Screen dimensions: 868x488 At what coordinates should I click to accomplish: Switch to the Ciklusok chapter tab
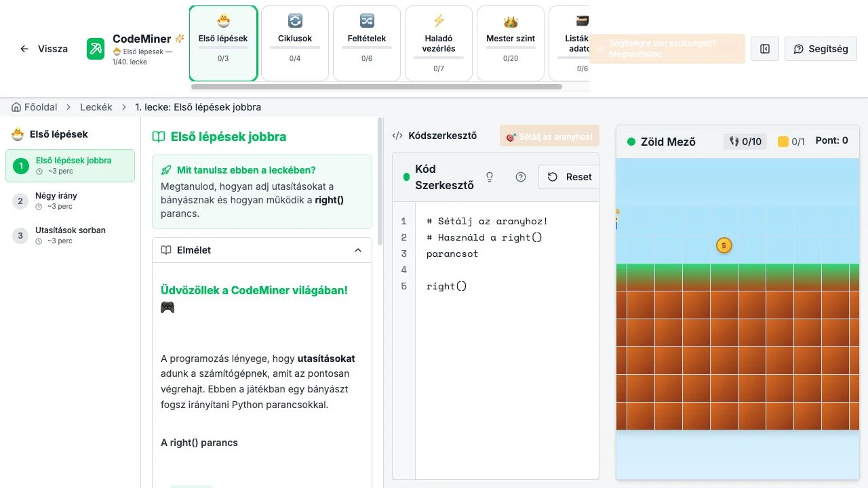(295, 43)
